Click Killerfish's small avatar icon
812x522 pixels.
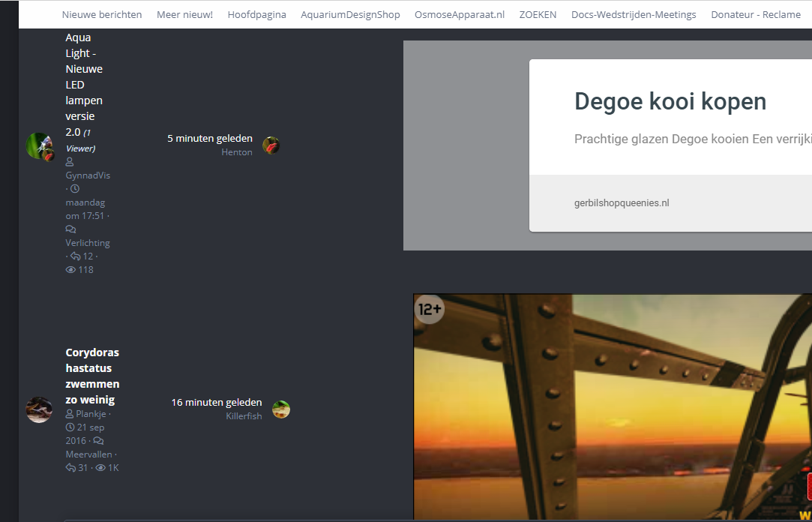[281, 409]
